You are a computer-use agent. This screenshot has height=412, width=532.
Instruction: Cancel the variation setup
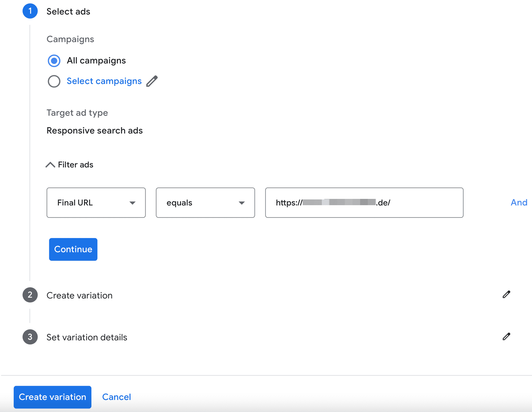pyautogui.click(x=117, y=397)
